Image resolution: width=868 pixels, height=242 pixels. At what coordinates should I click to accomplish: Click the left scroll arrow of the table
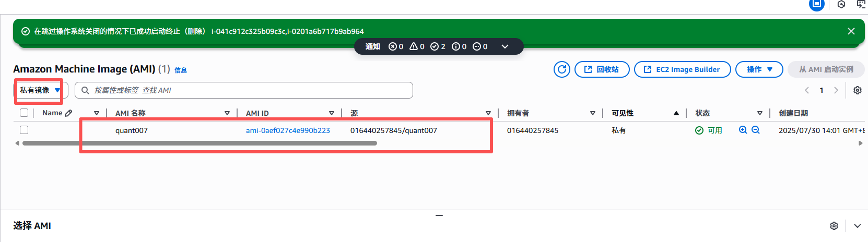point(17,143)
